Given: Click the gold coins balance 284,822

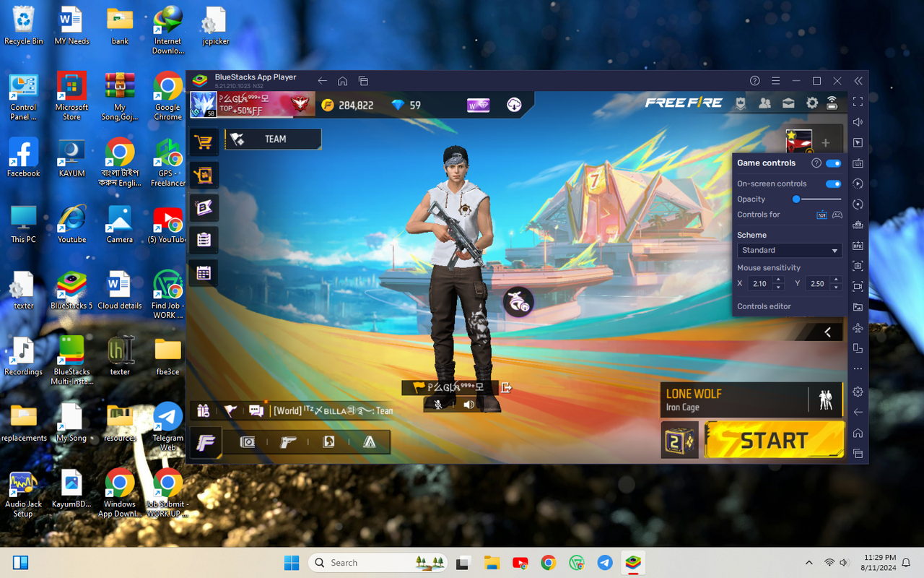Looking at the screenshot, I should pyautogui.click(x=347, y=105).
